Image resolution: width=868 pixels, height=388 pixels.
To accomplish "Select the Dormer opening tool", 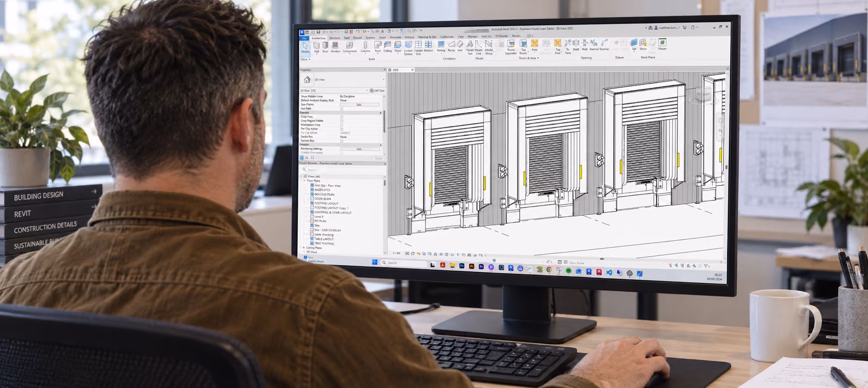I will click(604, 45).
